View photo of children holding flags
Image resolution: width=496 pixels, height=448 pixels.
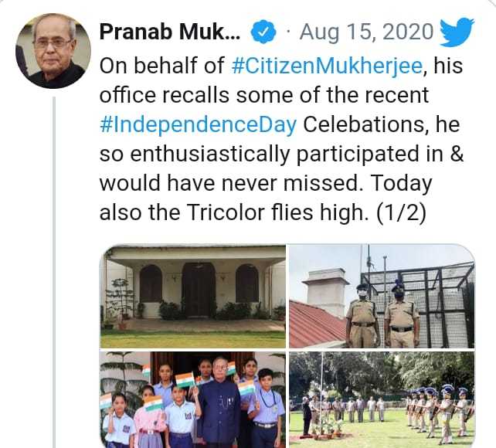point(192,399)
